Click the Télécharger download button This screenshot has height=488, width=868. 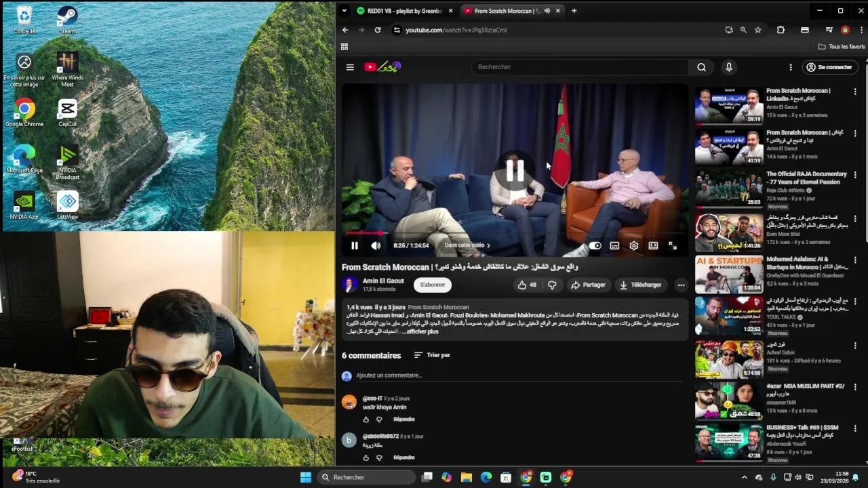pyautogui.click(x=641, y=285)
